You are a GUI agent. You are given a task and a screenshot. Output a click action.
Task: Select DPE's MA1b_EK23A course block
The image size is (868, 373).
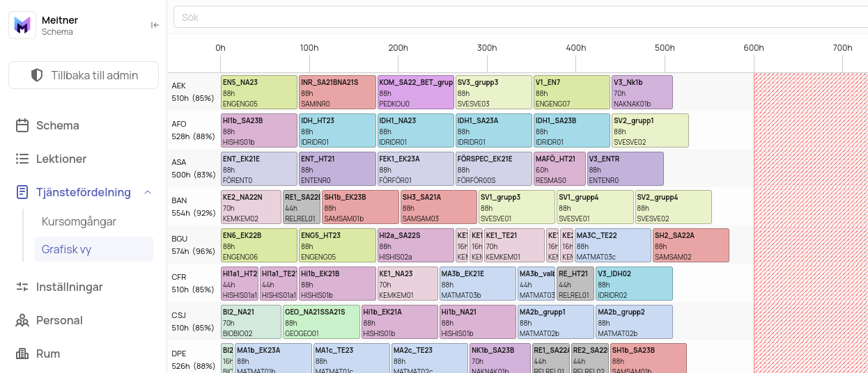pyautogui.click(x=273, y=358)
